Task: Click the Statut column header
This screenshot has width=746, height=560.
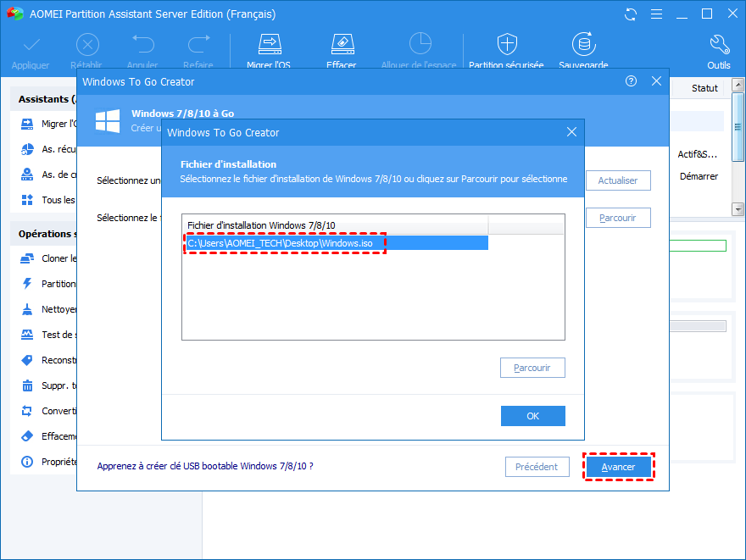Action: (704, 88)
